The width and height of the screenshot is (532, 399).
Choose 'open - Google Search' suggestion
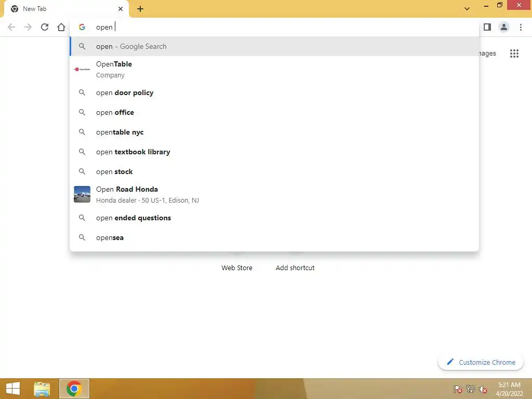[274, 46]
